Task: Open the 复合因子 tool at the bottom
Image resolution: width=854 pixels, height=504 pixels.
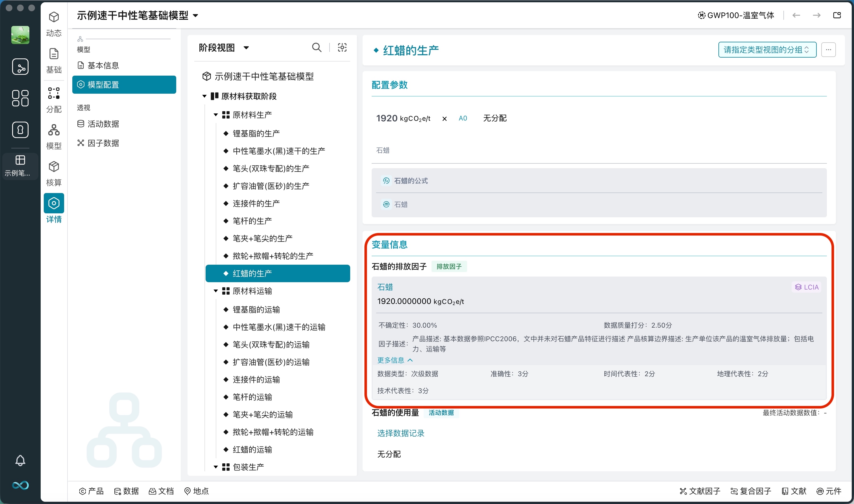Action: pos(751,491)
